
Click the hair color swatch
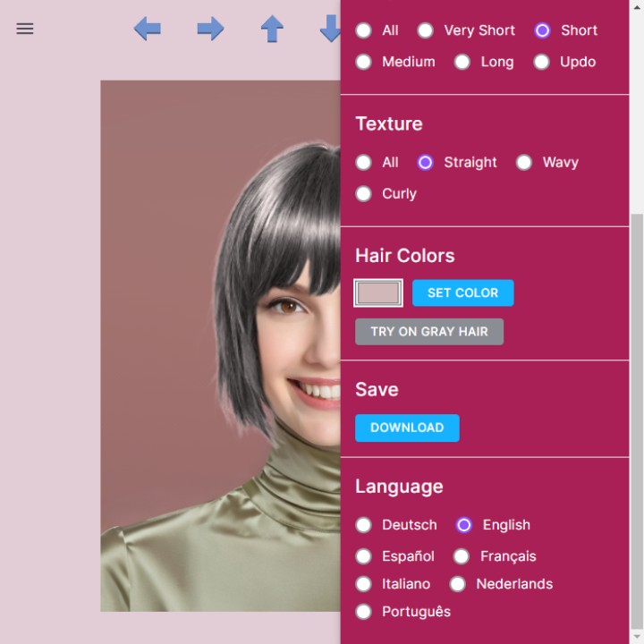click(x=378, y=293)
